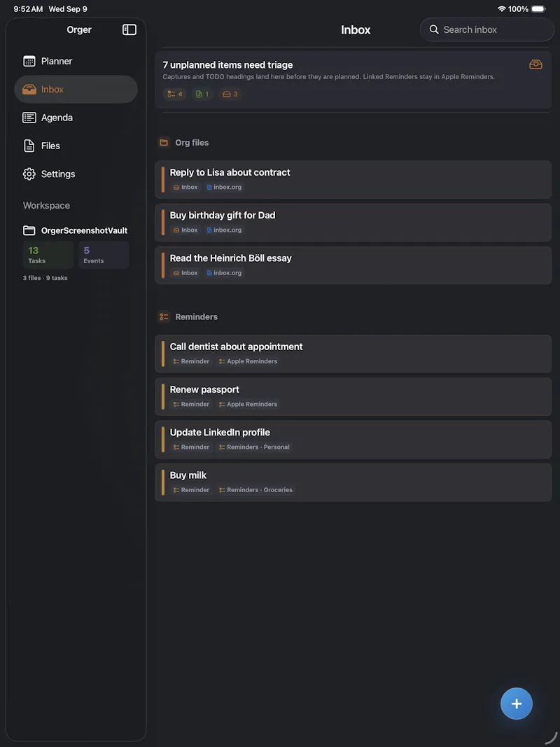The image size is (560, 747).
Task: Open Reply to Lisa about contract
Action: coord(353,180)
